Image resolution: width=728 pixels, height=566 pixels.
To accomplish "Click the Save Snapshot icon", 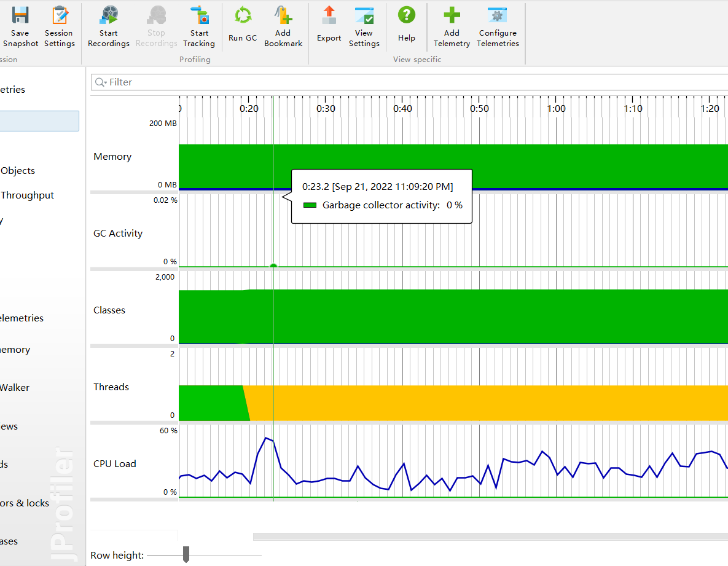I will (x=20, y=16).
